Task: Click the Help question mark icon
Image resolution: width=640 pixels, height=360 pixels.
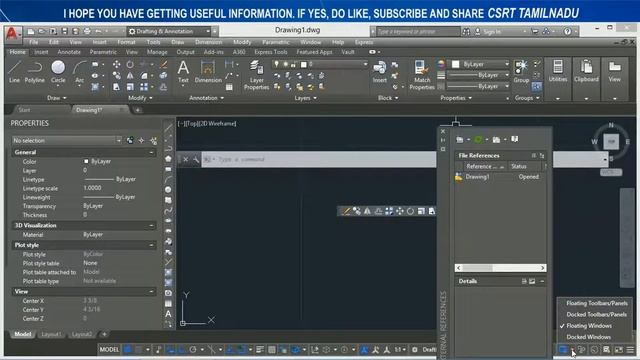Action: tap(567, 31)
